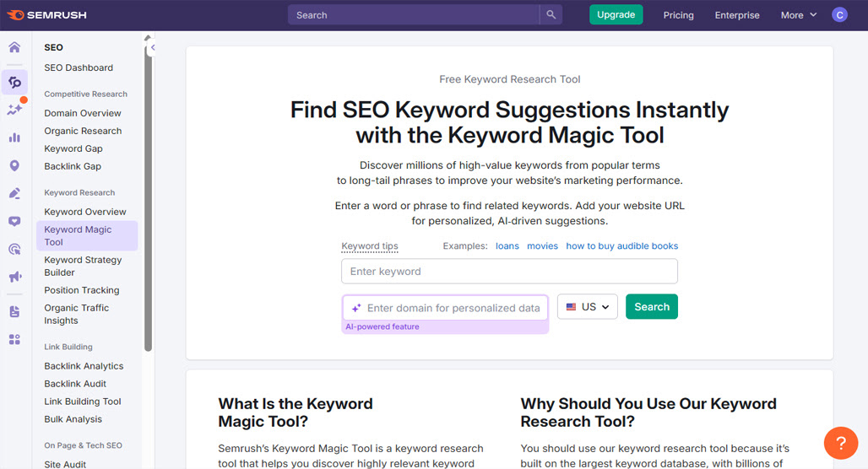Open the bar chart Traffic & Market icon

point(15,137)
